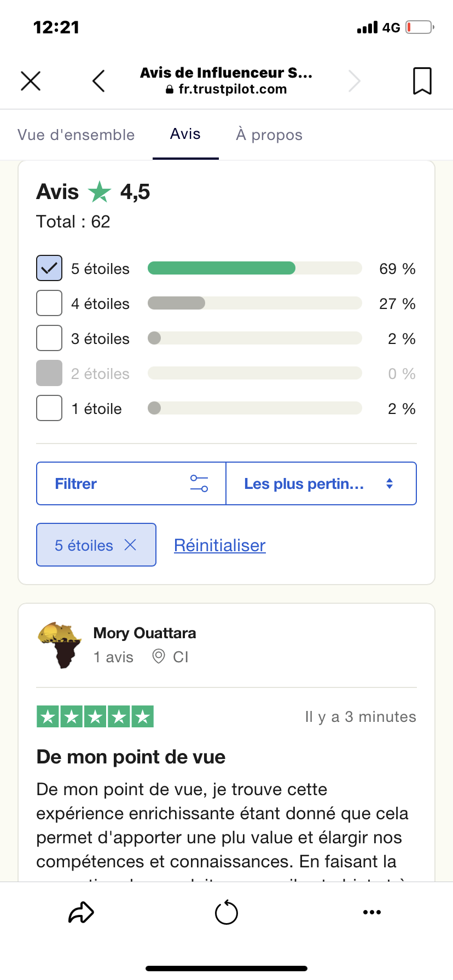
Task: Uncheck the 5 étoiles checkbox
Action: 49,269
